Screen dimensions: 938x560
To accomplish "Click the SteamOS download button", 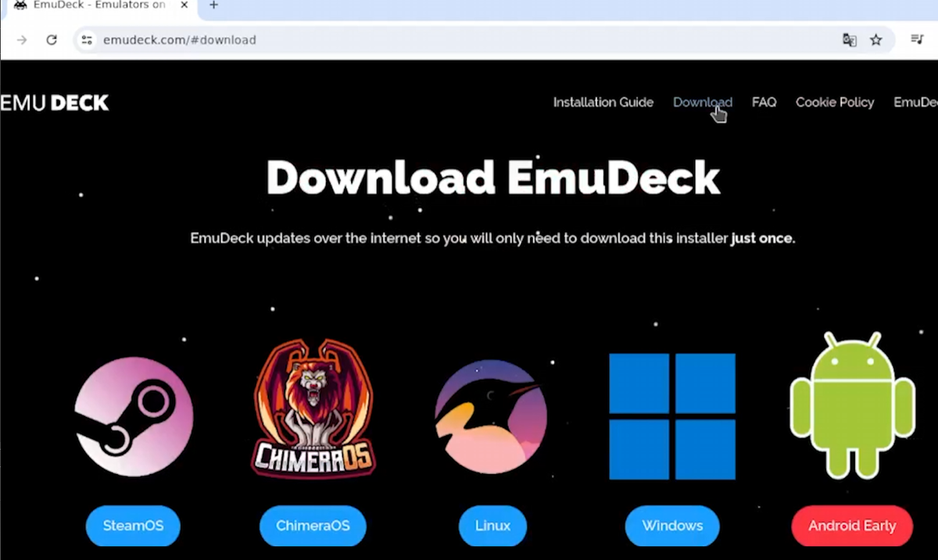I will point(133,526).
